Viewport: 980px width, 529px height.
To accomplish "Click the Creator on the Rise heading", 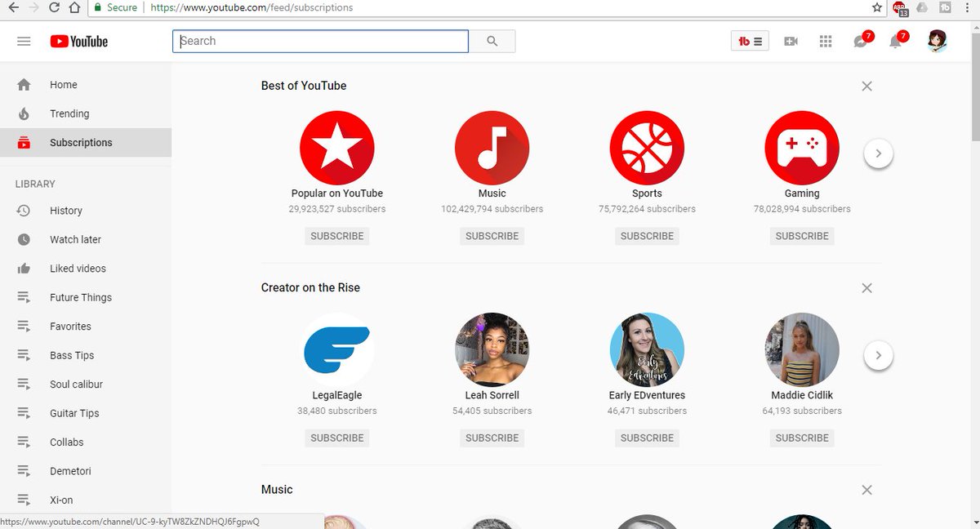I will (310, 287).
